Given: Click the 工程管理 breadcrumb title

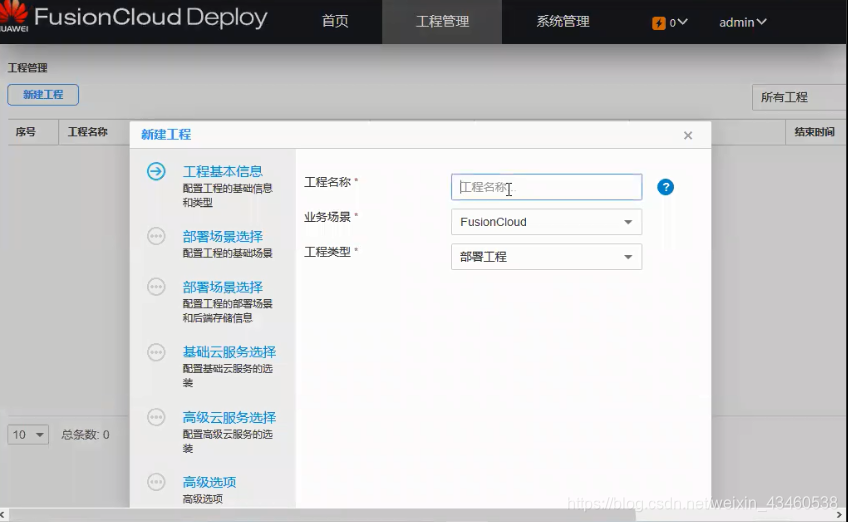Looking at the screenshot, I should coord(28,68).
